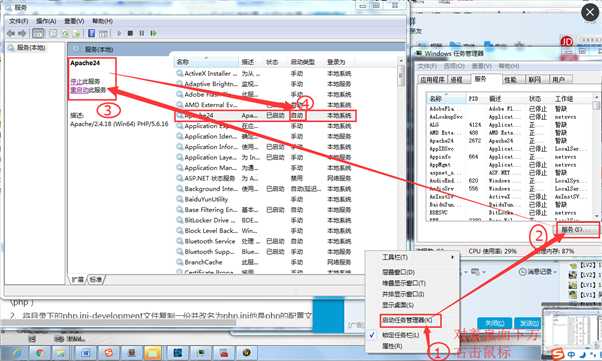
Task: Open Help menu in Services window
Action: click(103, 21)
